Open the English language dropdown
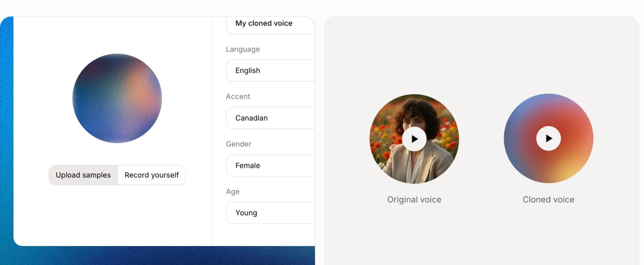This screenshot has height=265, width=644. pyautogui.click(x=270, y=71)
